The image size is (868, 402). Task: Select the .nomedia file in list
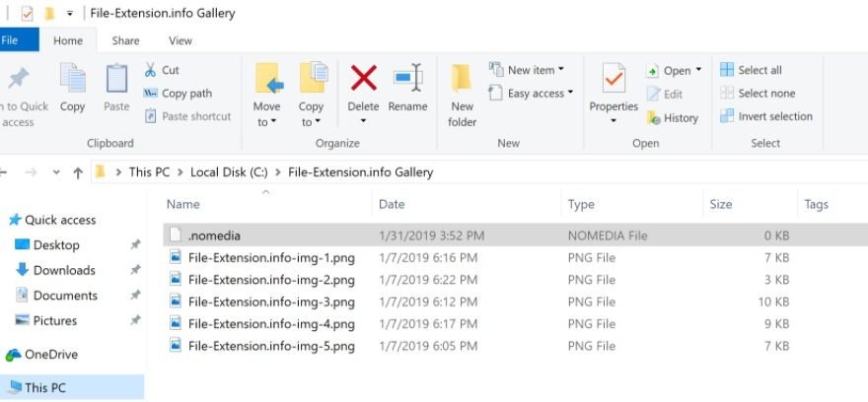coord(214,235)
